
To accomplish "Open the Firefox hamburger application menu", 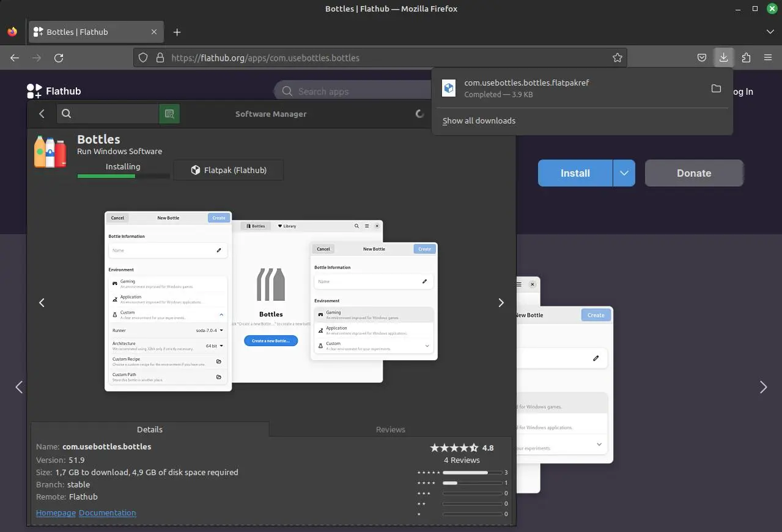I will [x=768, y=57].
